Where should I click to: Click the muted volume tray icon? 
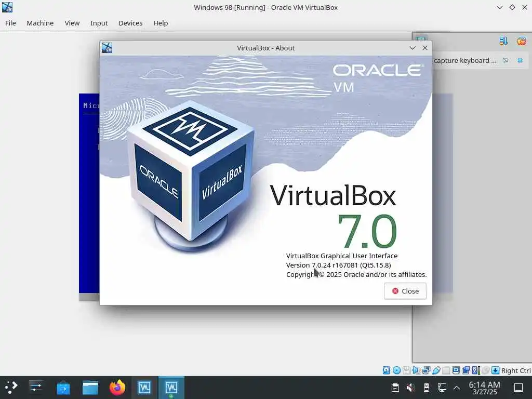coord(410,388)
